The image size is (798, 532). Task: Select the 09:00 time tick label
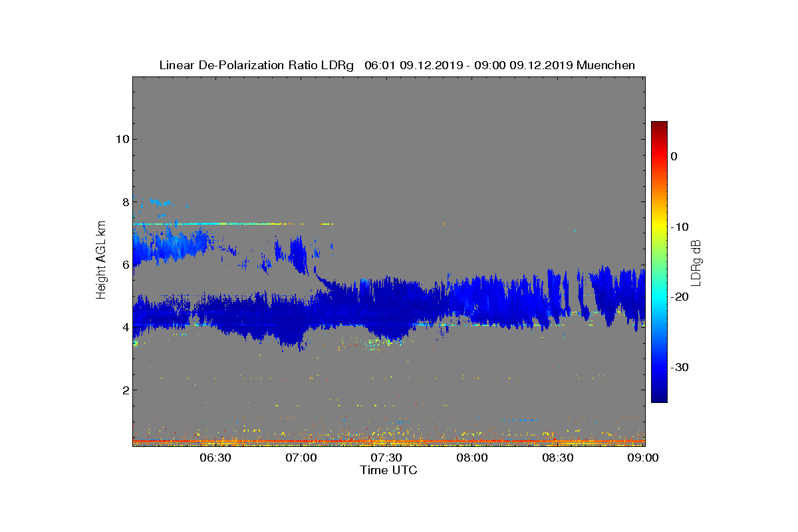coord(644,458)
